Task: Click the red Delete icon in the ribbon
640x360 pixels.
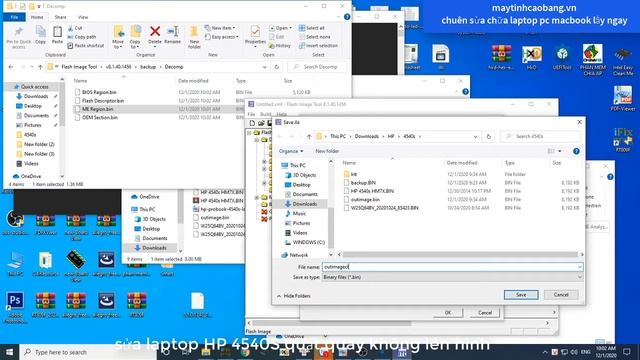Action: 155,35
